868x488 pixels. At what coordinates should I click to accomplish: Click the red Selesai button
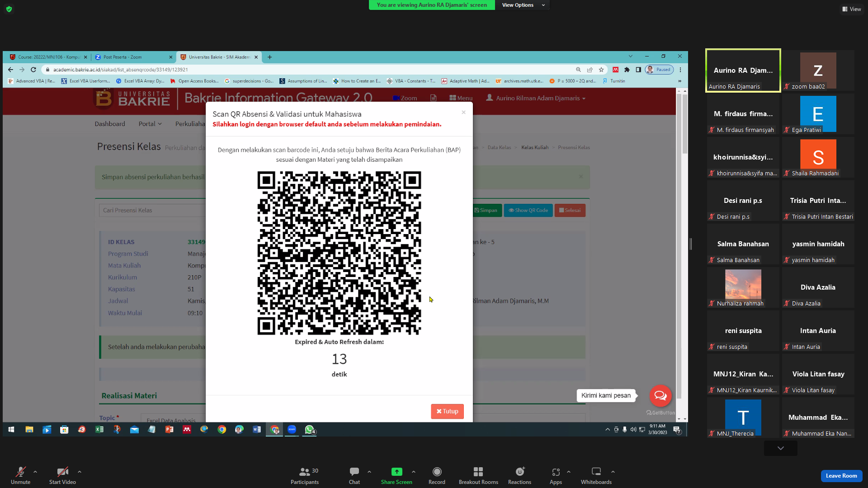pyautogui.click(x=570, y=210)
